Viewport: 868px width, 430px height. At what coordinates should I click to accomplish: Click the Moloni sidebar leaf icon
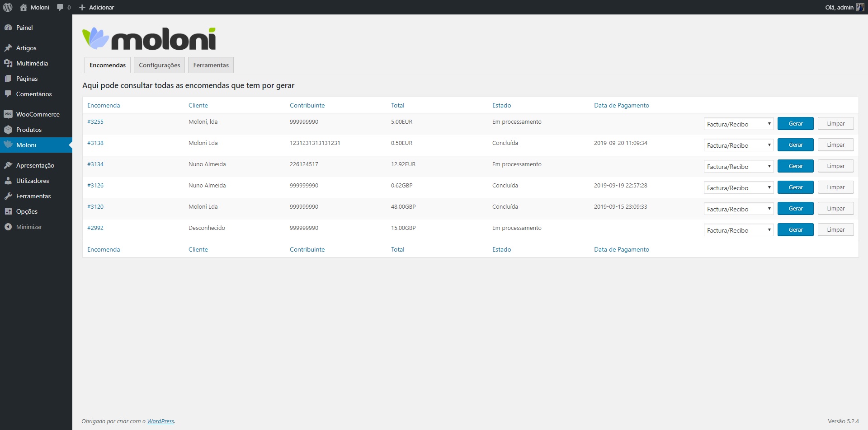coord(8,145)
